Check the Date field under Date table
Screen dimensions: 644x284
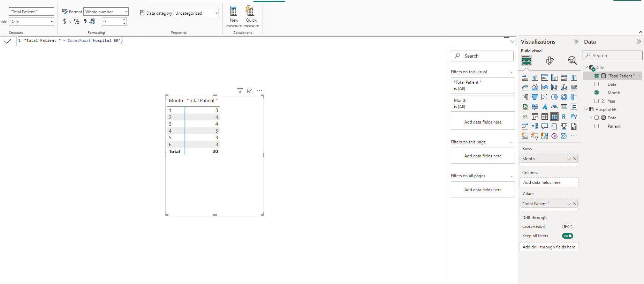point(597,84)
